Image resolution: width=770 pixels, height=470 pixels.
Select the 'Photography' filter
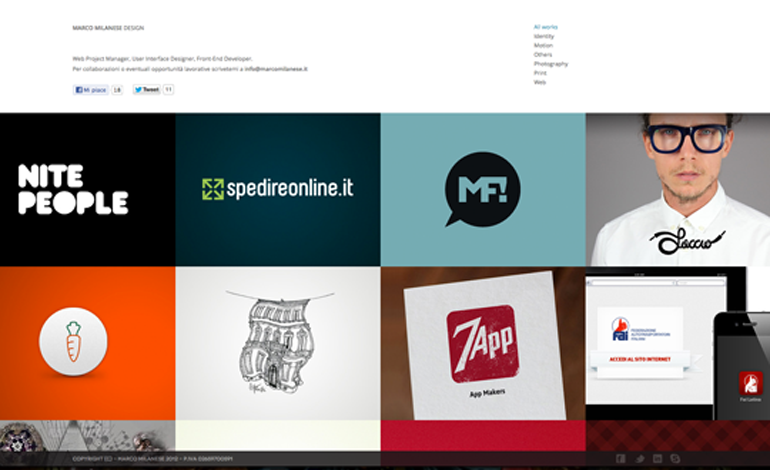click(x=551, y=64)
